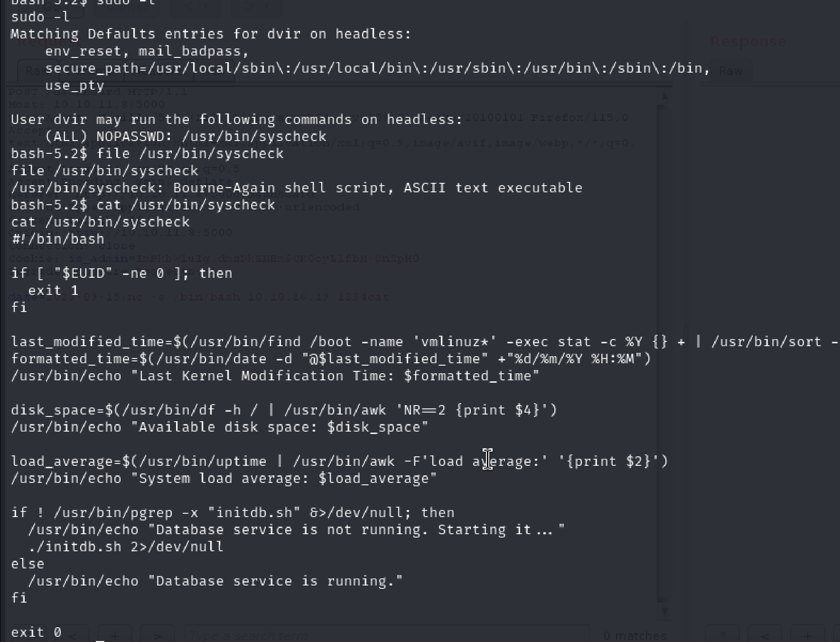Click the '0 matches' label
The width and height of the screenshot is (840, 642).
click(x=635, y=636)
